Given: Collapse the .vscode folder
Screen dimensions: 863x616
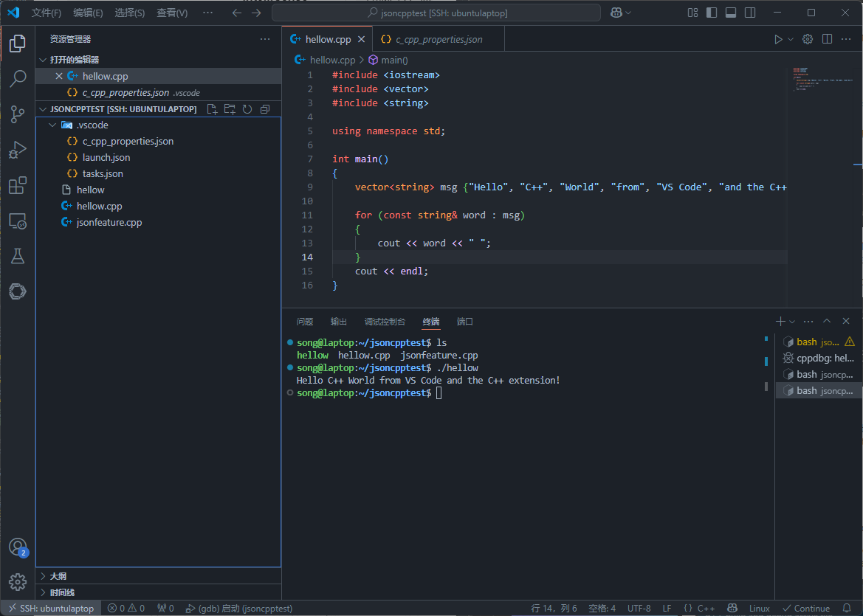Looking at the screenshot, I should pos(52,125).
